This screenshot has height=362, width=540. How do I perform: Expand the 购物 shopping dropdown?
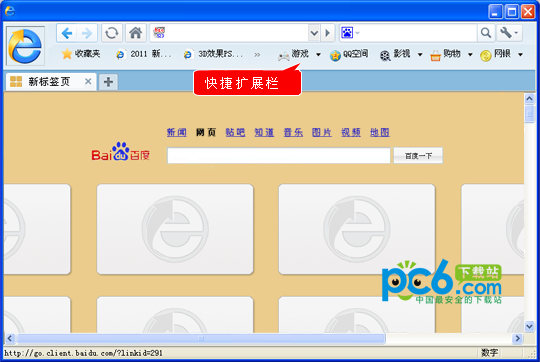point(470,54)
